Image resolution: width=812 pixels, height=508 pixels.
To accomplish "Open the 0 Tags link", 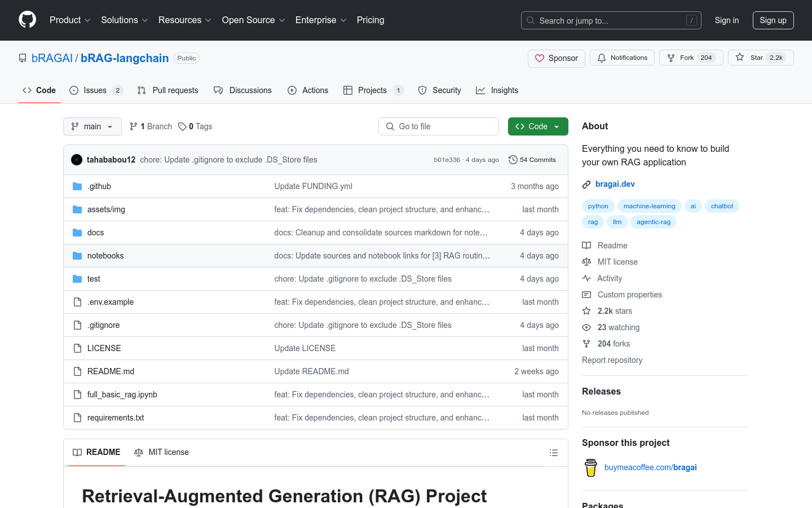I will click(x=195, y=126).
